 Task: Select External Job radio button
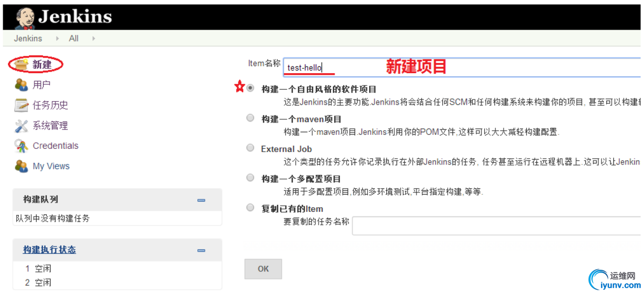[250, 148]
